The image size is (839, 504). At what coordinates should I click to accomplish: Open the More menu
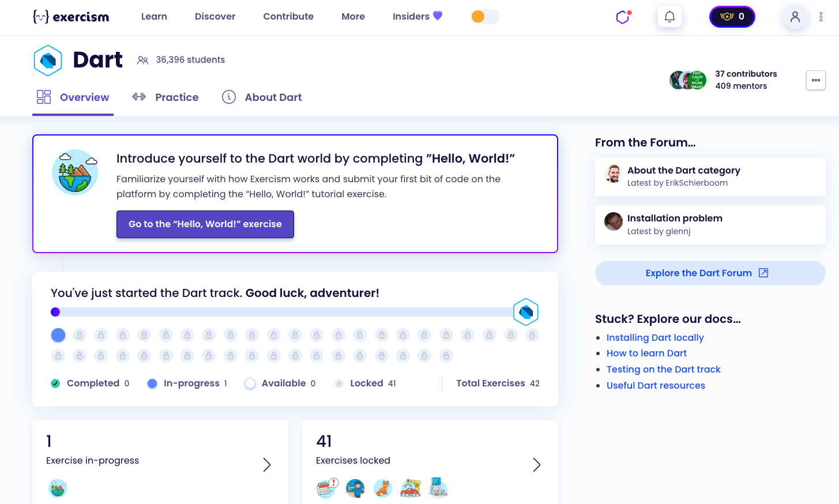[353, 17]
